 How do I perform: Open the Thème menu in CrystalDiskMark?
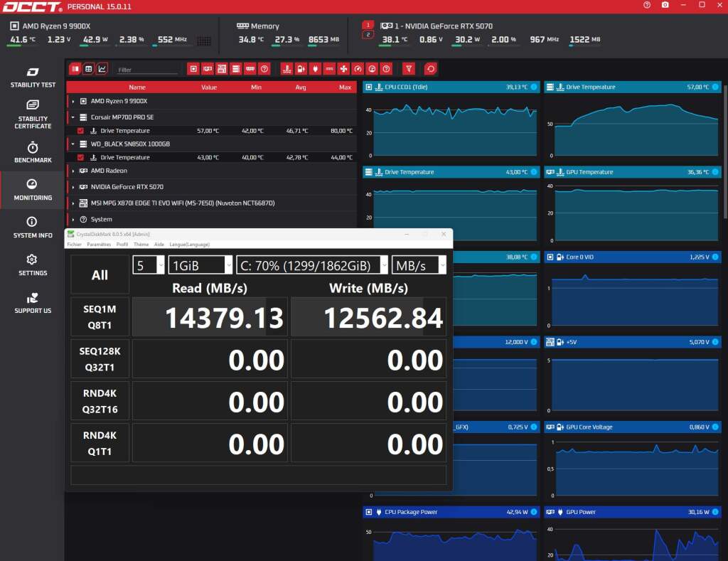pos(141,244)
